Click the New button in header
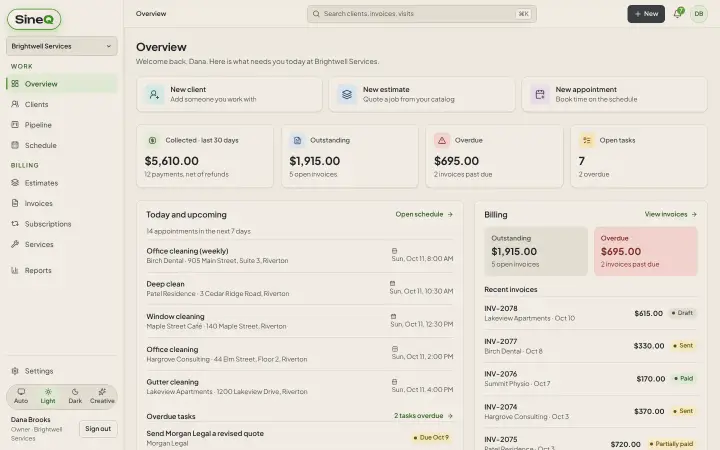This screenshot has width=720, height=450. [646, 14]
